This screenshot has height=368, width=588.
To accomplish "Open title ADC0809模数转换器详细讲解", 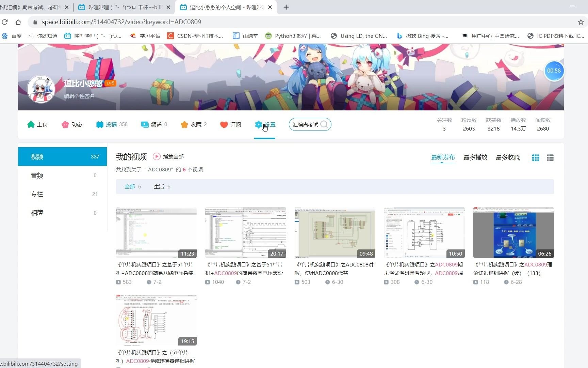I will pyautogui.click(x=156, y=357).
